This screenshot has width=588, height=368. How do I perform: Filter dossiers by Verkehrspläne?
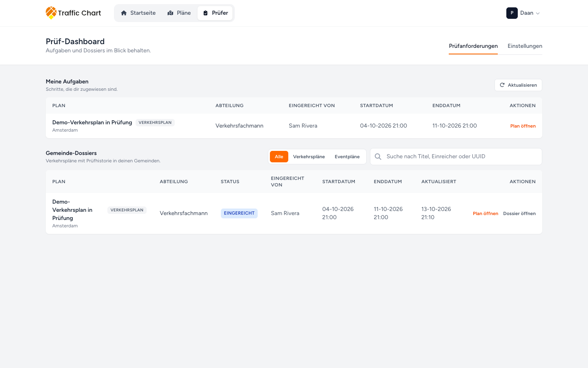[309, 157]
